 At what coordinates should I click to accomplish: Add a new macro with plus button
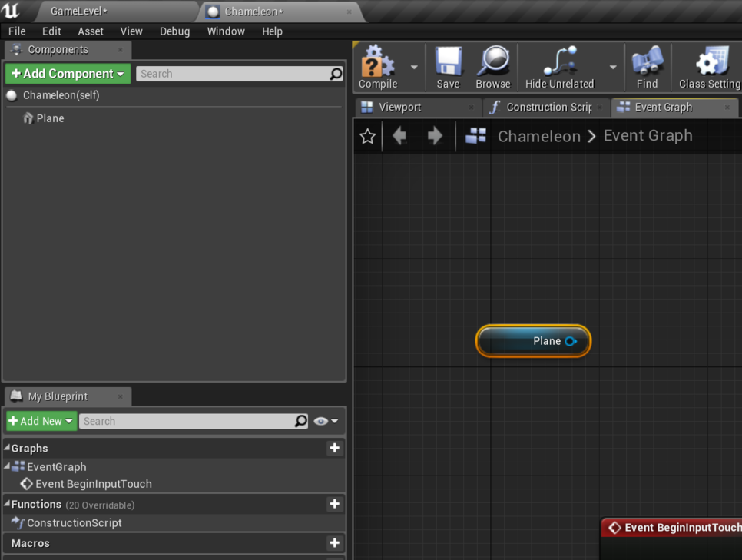pos(335,542)
